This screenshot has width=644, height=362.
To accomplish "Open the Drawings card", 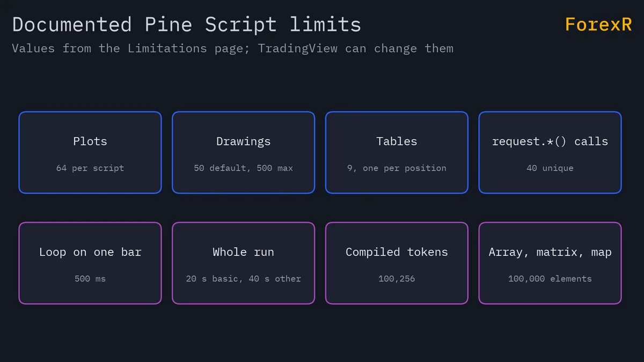I will tap(243, 152).
